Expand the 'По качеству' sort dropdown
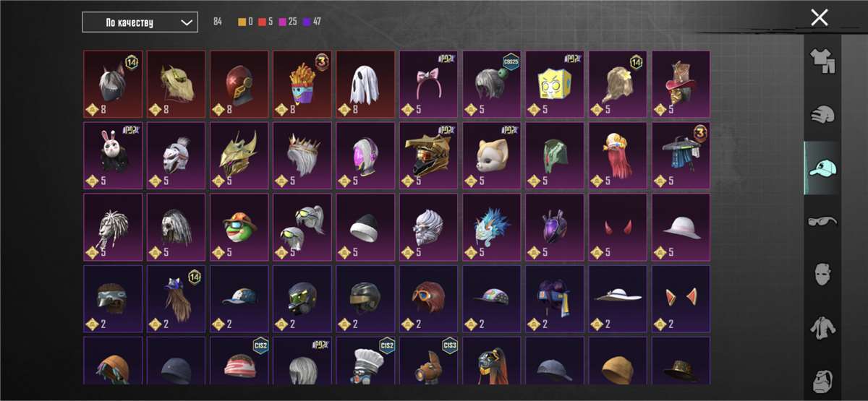Viewport: 868px width, 401px height. click(x=140, y=22)
